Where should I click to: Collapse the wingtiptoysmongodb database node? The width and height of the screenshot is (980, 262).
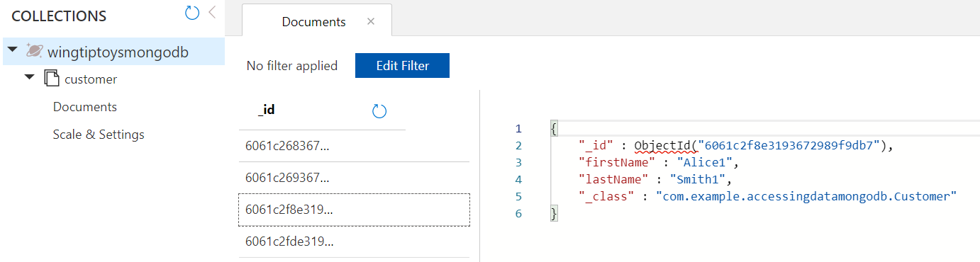12,50
